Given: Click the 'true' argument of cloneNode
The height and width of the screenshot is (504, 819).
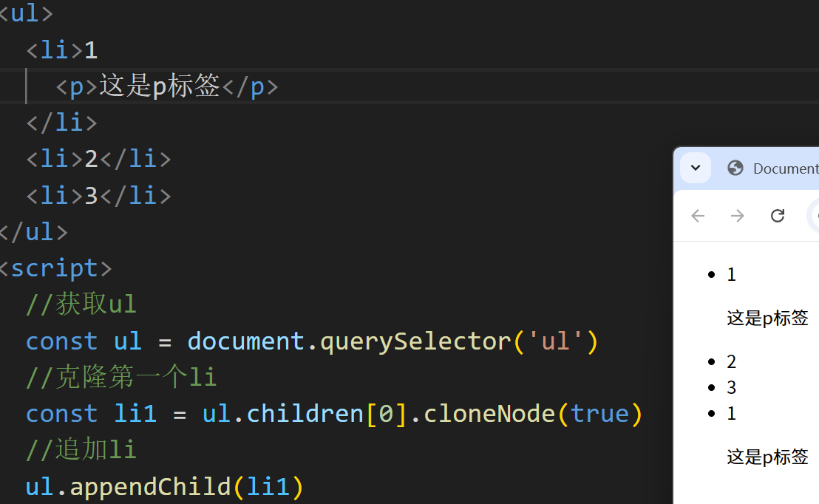Looking at the screenshot, I should tap(599, 414).
